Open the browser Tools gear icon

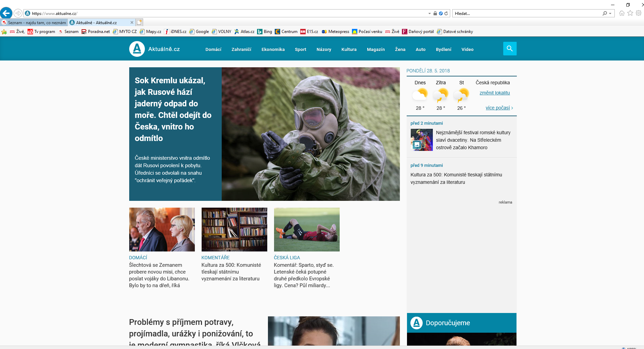(x=639, y=13)
